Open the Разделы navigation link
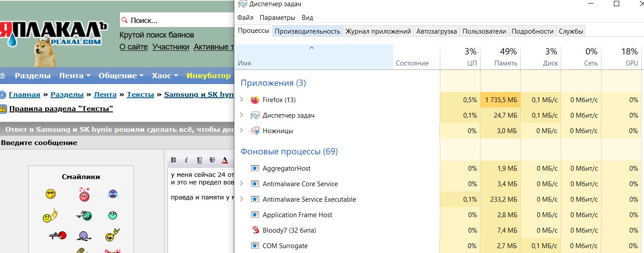The width and height of the screenshot is (644, 253). (33, 76)
